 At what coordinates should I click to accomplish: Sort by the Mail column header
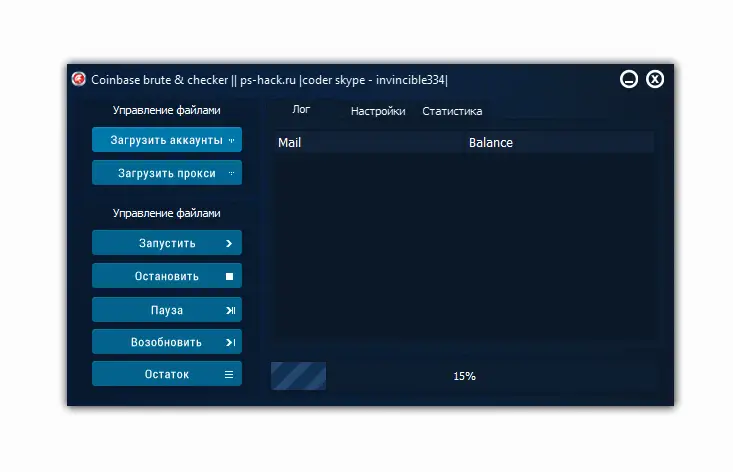pos(289,143)
